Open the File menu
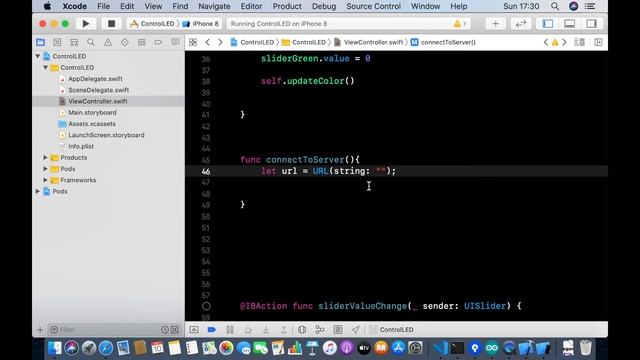This screenshot has width=640, height=360. tap(103, 6)
